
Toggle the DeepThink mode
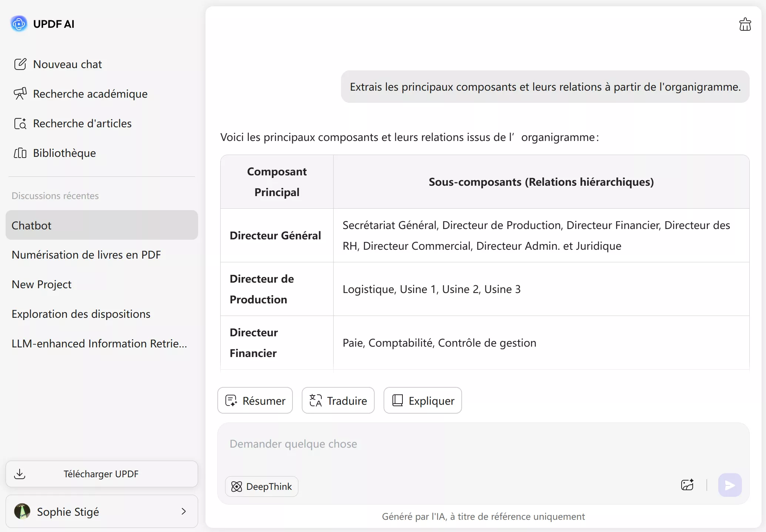pos(262,486)
